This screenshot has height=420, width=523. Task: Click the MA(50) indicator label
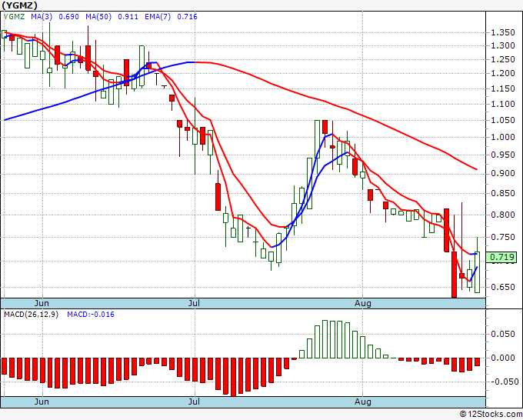pos(98,17)
